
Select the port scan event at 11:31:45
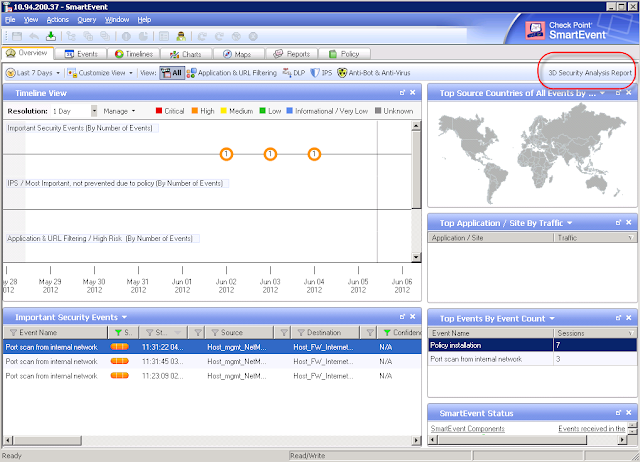212,362
